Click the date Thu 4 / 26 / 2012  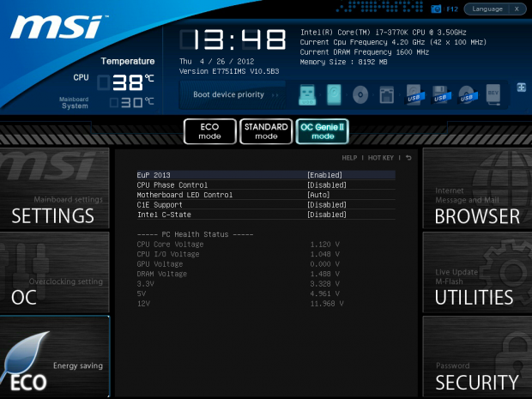217,62
